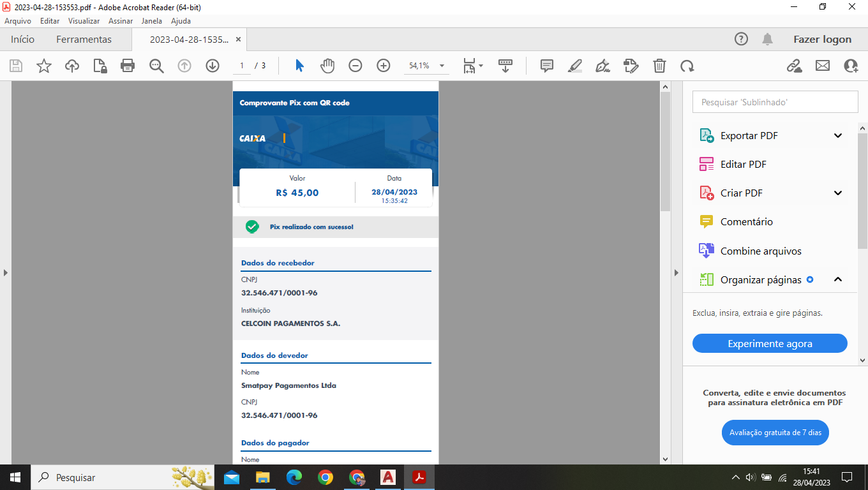This screenshot has height=490, width=868.
Task: Switch to the Início tab
Action: tap(22, 39)
